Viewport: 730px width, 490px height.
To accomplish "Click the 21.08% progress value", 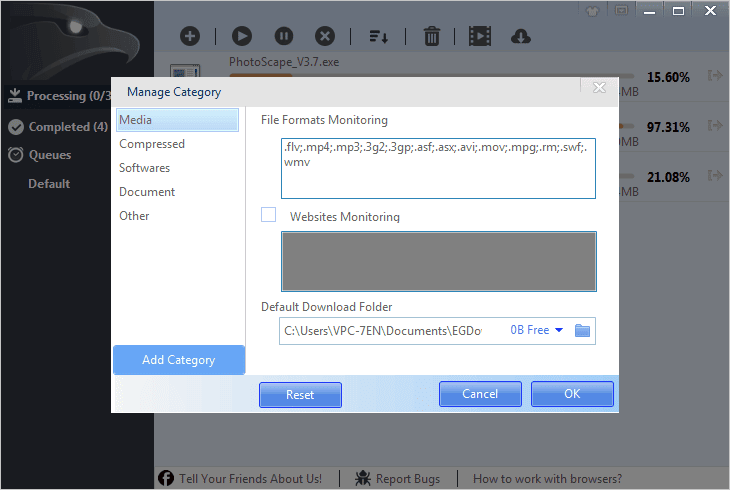I will (x=668, y=177).
